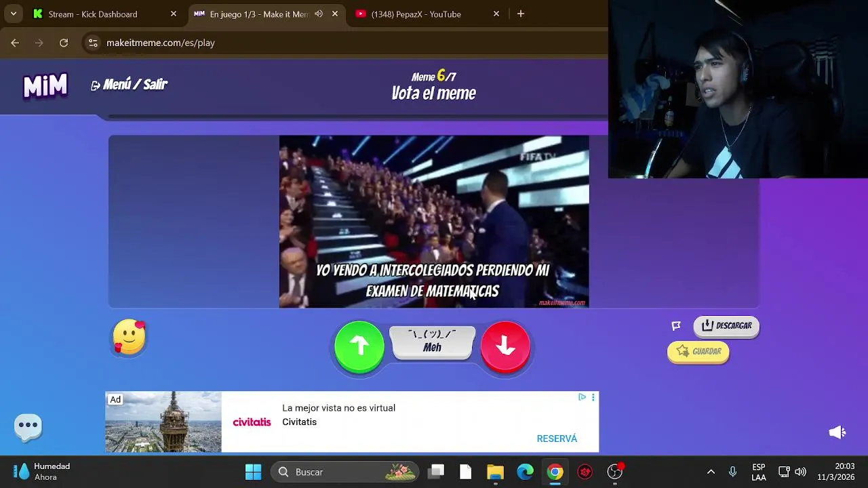Click the Civitatis ad Eiffel Tower image
868x488 pixels.
[163, 422]
